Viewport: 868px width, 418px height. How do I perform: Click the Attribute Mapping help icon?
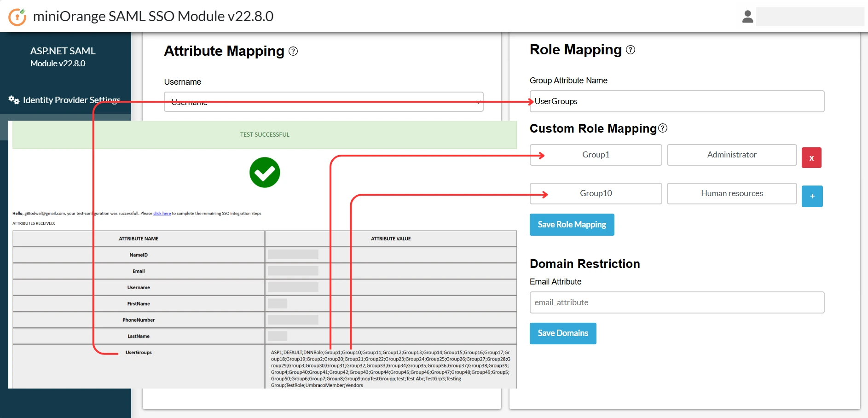click(293, 51)
